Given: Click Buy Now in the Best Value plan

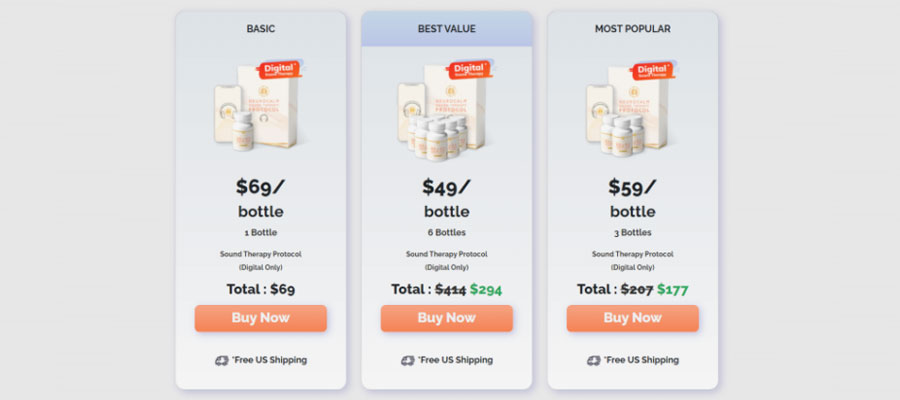Looking at the screenshot, I should coord(447,318).
